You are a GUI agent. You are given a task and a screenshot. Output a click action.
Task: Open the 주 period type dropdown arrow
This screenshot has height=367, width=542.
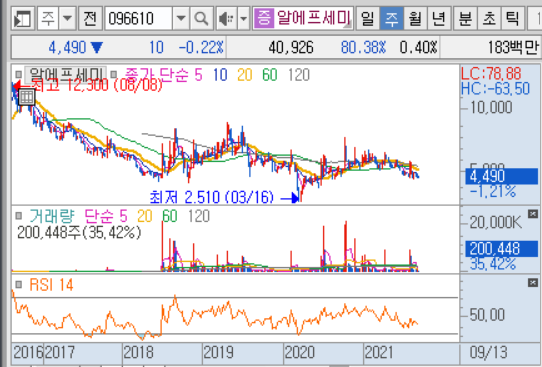(x=68, y=18)
